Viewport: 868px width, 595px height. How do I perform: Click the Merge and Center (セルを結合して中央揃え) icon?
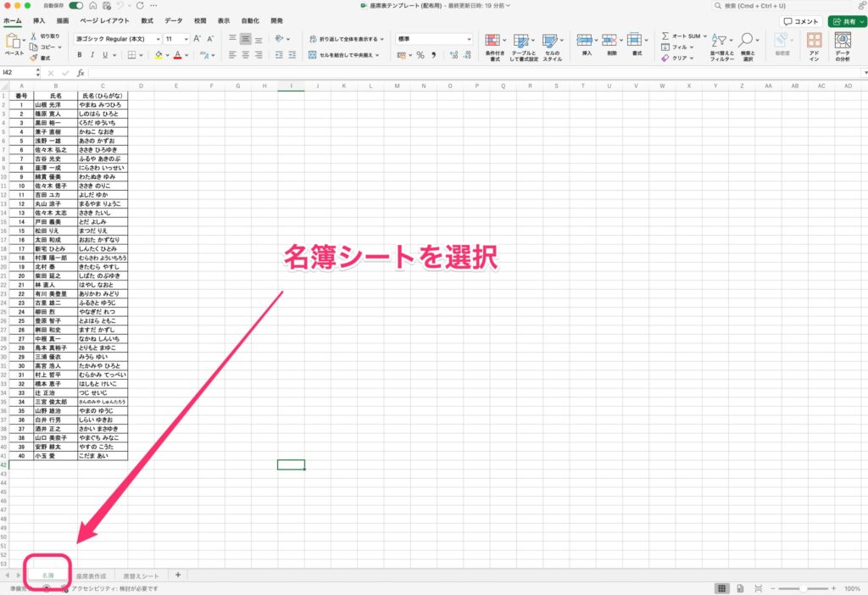313,54
